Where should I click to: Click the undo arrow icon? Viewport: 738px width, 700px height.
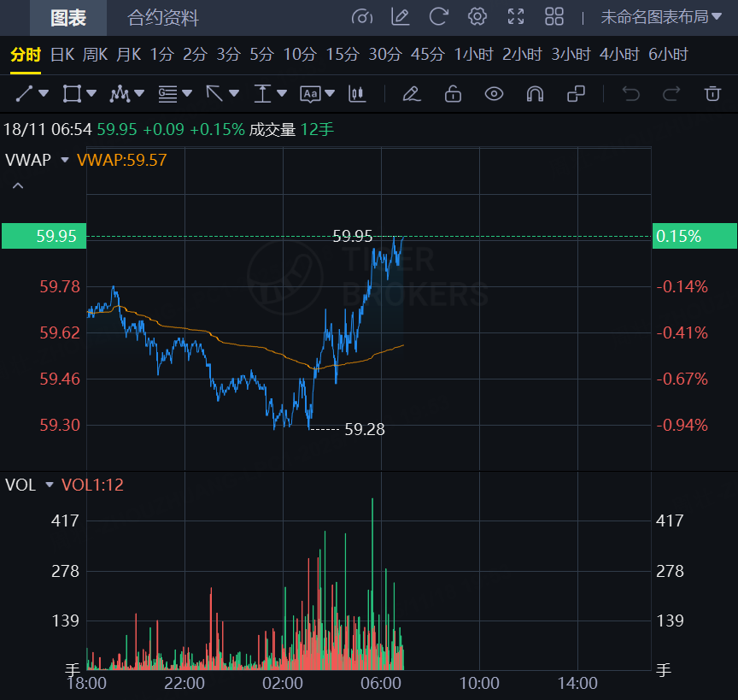coord(631,93)
